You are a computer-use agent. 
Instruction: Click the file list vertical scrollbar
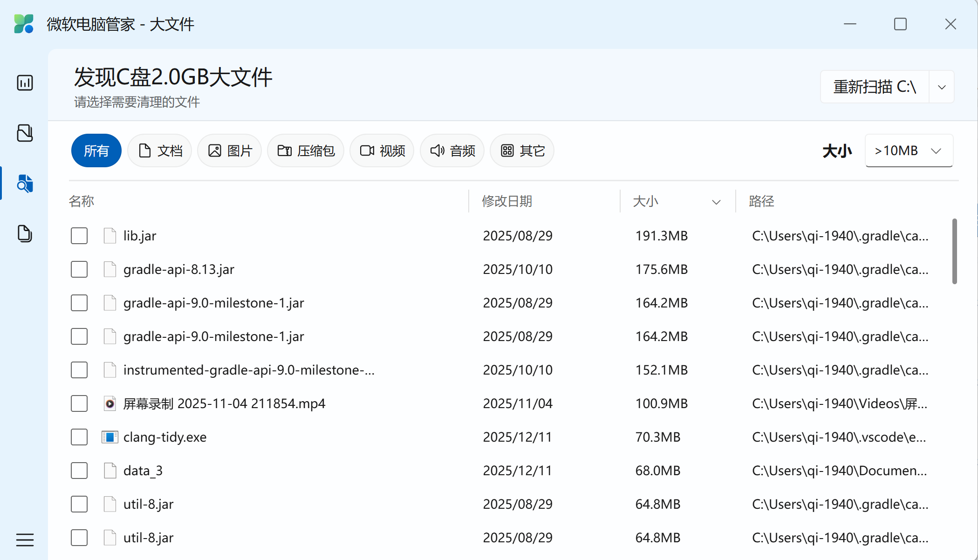click(954, 252)
